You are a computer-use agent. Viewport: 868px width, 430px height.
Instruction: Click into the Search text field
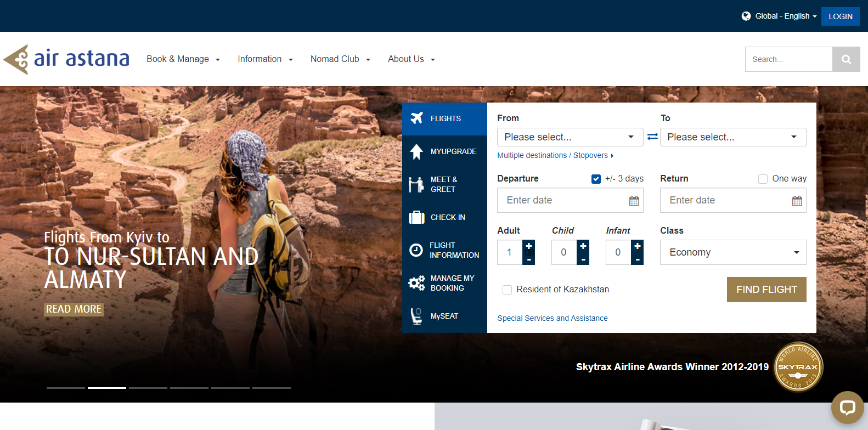(788, 59)
